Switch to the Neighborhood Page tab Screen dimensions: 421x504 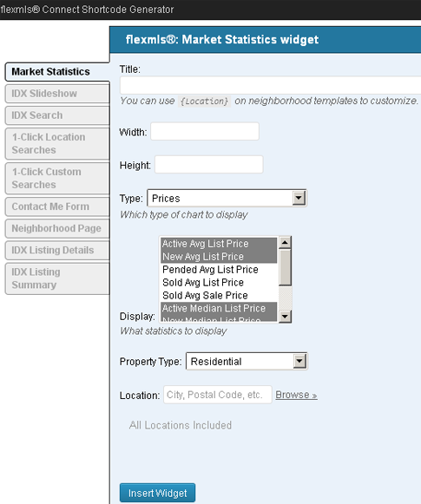[57, 228]
